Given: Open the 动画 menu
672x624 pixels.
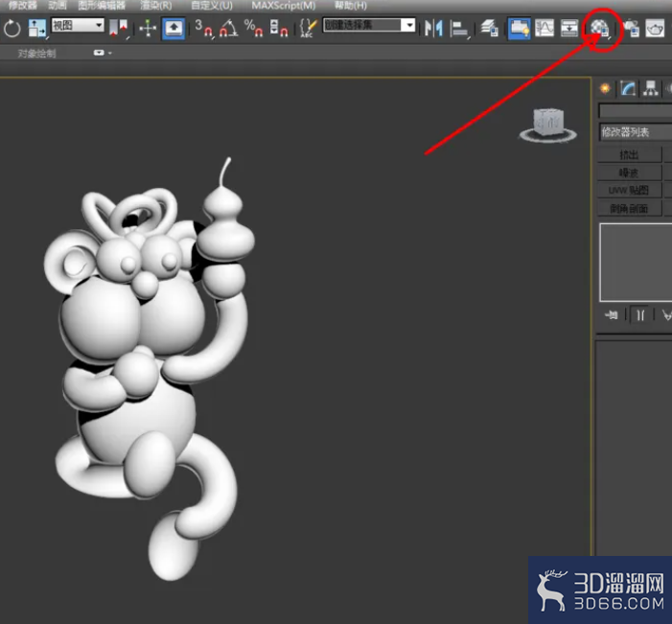Looking at the screenshot, I should click(x=57, y=6).
